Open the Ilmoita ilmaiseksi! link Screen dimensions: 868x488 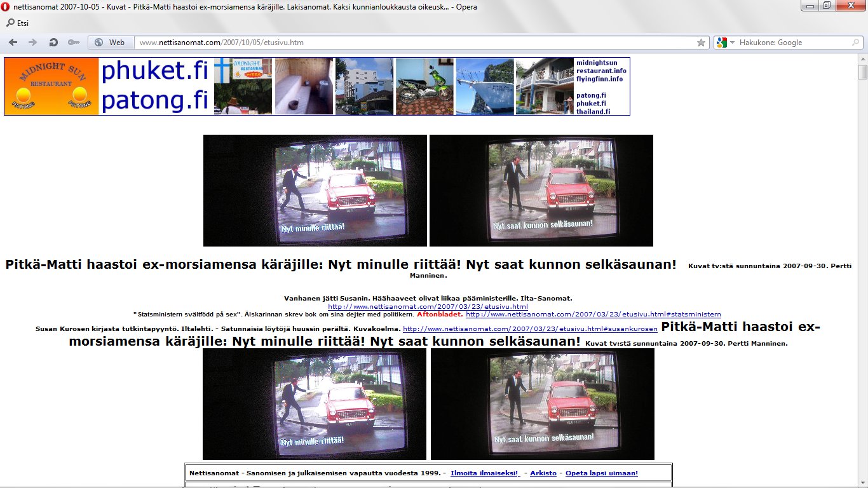click(x=485, y=473)
